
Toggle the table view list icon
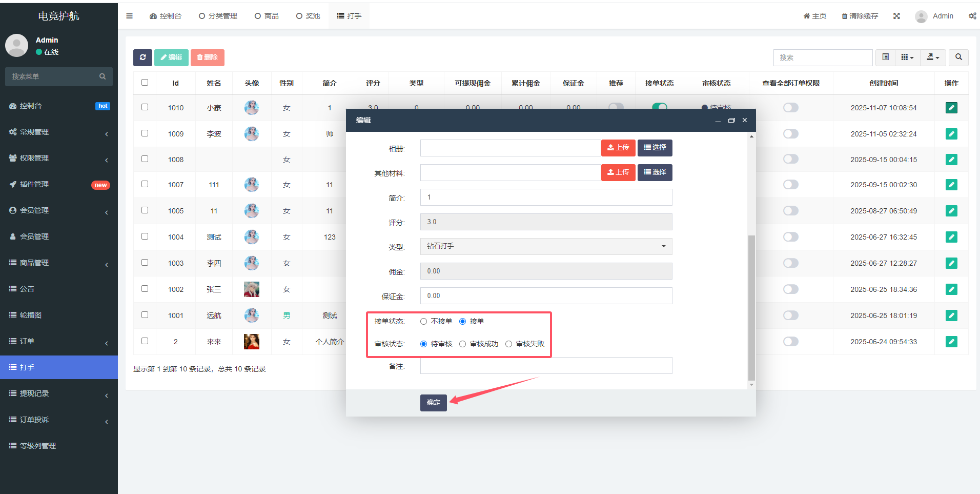[885, 57]
